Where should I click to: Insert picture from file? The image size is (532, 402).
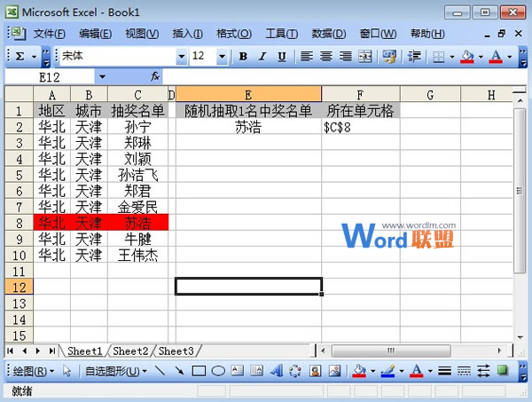[x=334, y=371]
